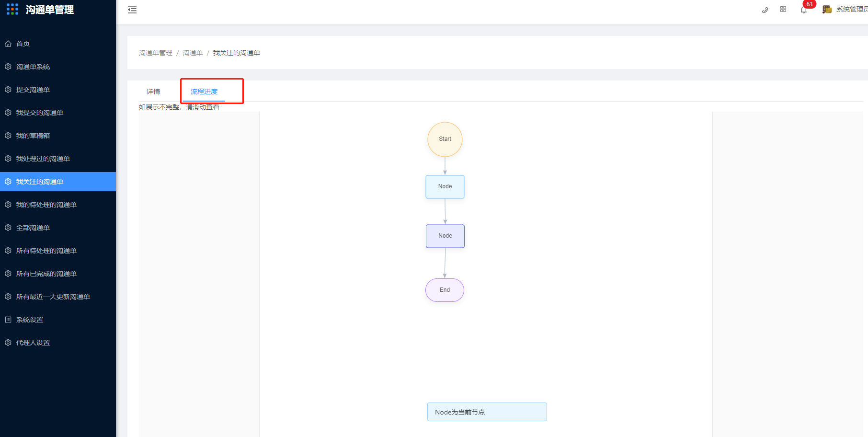Click the home icon beside 首页
This screenshot has height=437, width=868.
pos(8,44)
